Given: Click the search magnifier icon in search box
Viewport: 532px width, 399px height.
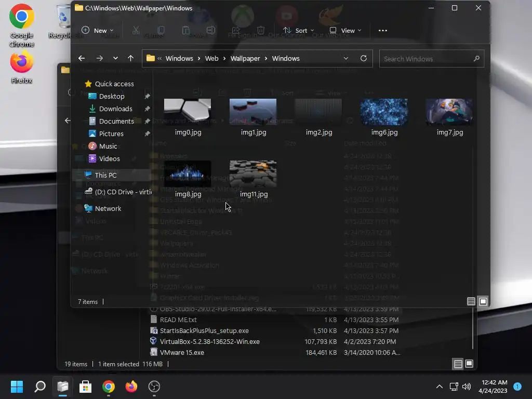Looking at the screenshot, I should [x=476, y=59].
